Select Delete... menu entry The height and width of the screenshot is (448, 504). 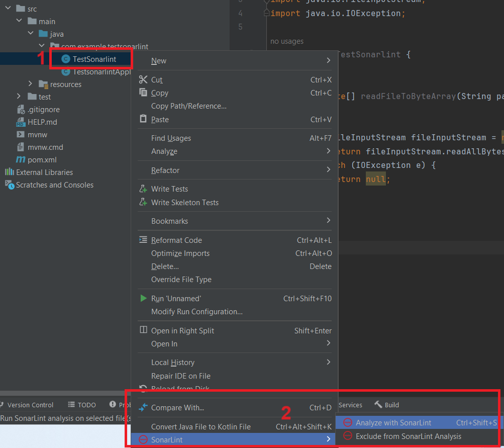tap(235, 266)
